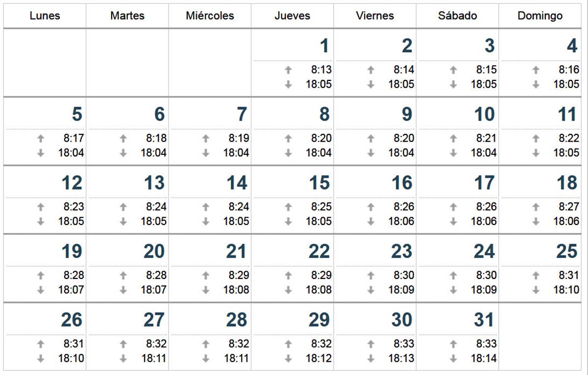The height and width of the screenshot is (375, 588).
Task: Click the 8:24 sunrise time on day 13
Action: (x=156, y=207)
